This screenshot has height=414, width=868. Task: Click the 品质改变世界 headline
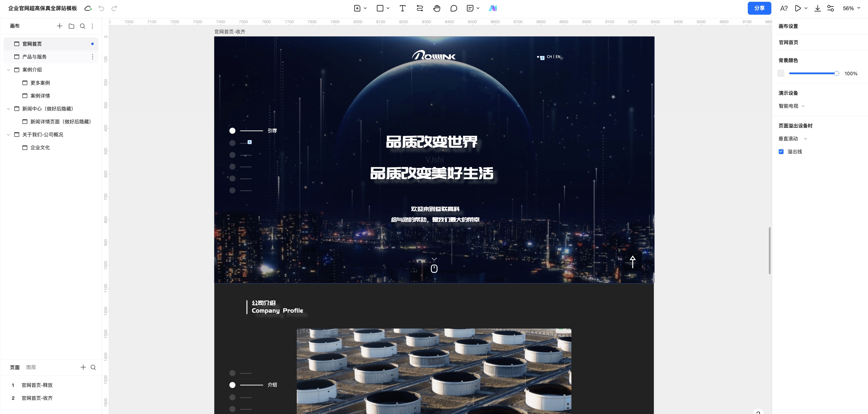[432, 142]
